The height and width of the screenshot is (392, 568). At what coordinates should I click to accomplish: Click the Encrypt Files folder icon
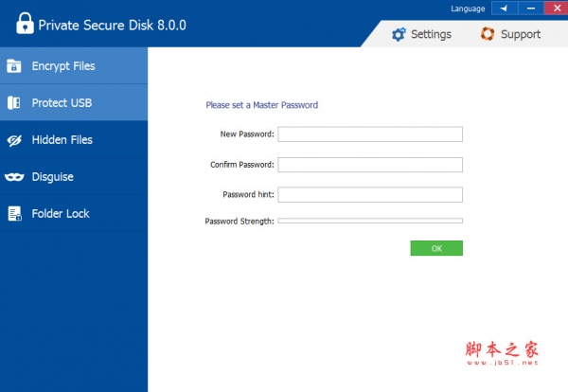14,66
